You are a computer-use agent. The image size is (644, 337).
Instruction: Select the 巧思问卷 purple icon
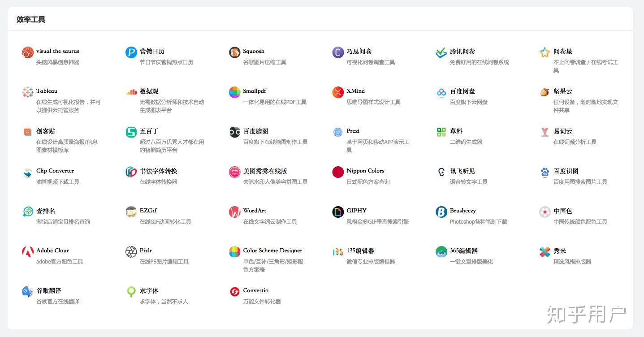[338, 52]
